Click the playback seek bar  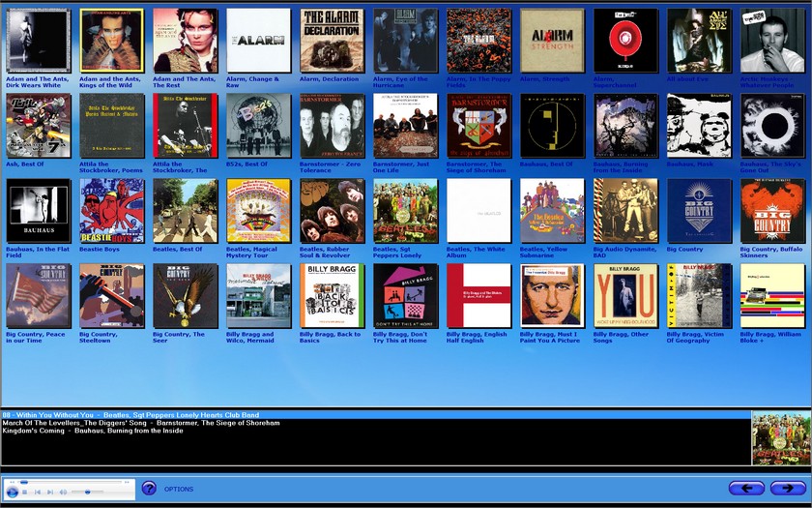coord(70,482)
